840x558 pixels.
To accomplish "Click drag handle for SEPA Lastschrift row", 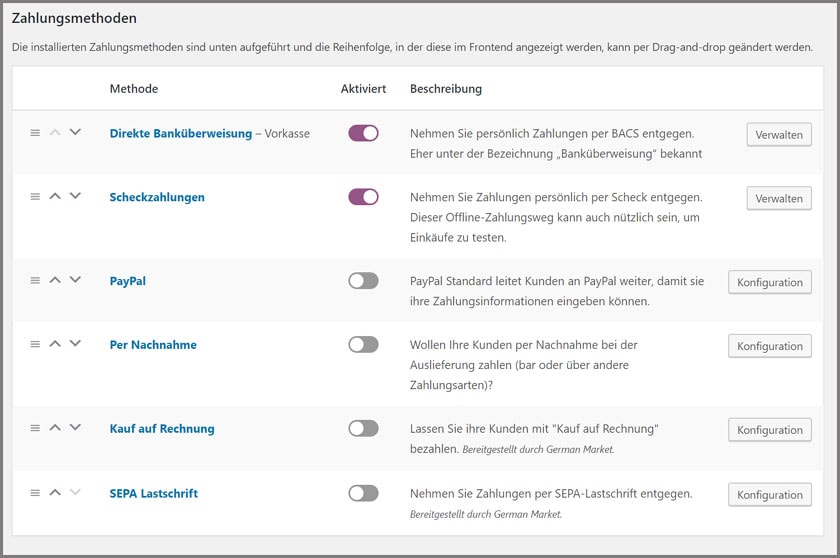I will tap(35, 492).
